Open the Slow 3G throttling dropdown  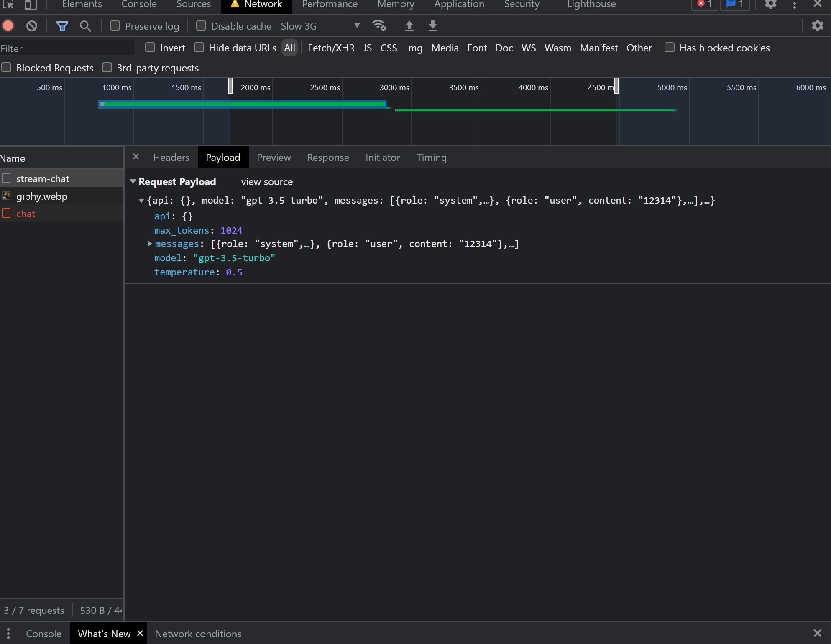(320, 26)
